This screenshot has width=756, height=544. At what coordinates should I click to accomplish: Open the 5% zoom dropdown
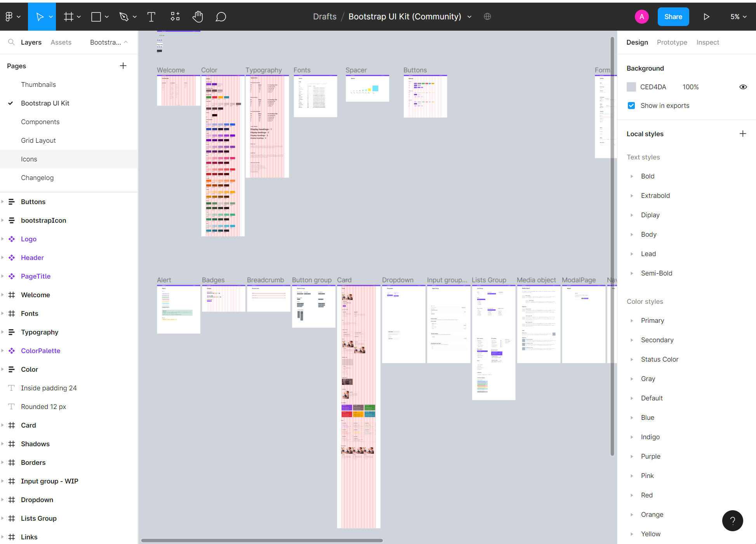pos(738,17)
